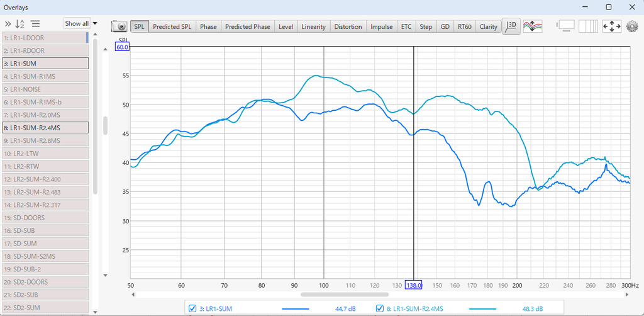The height and width of the screenshot is (316, 644).
Task: Select 22: SD2-SUM in the list
Action: (45, 307)
